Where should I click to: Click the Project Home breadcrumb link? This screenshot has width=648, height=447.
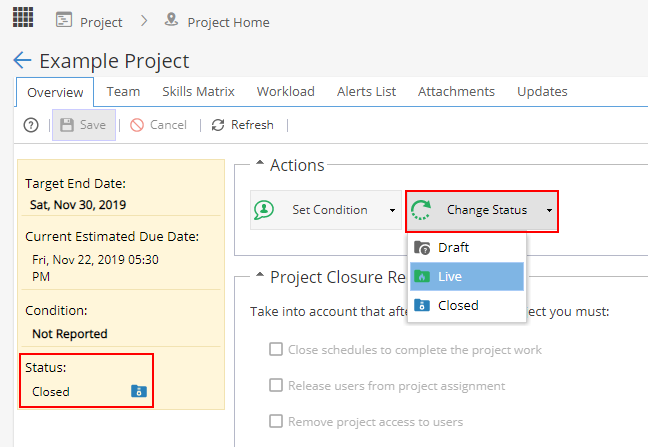pyautogui.click(x=229, y=22)
